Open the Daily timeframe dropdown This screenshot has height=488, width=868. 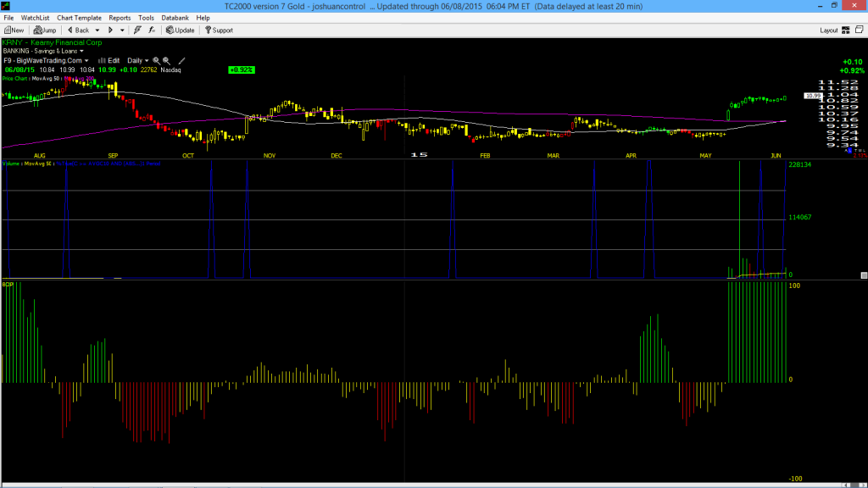pos(138,60)
